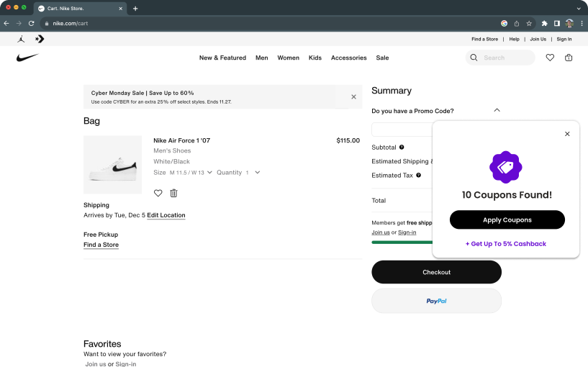This screenshot has width=588, height=367.
Task: Open the Women menu
Action: pyautogui.click(x=289, y=58)
